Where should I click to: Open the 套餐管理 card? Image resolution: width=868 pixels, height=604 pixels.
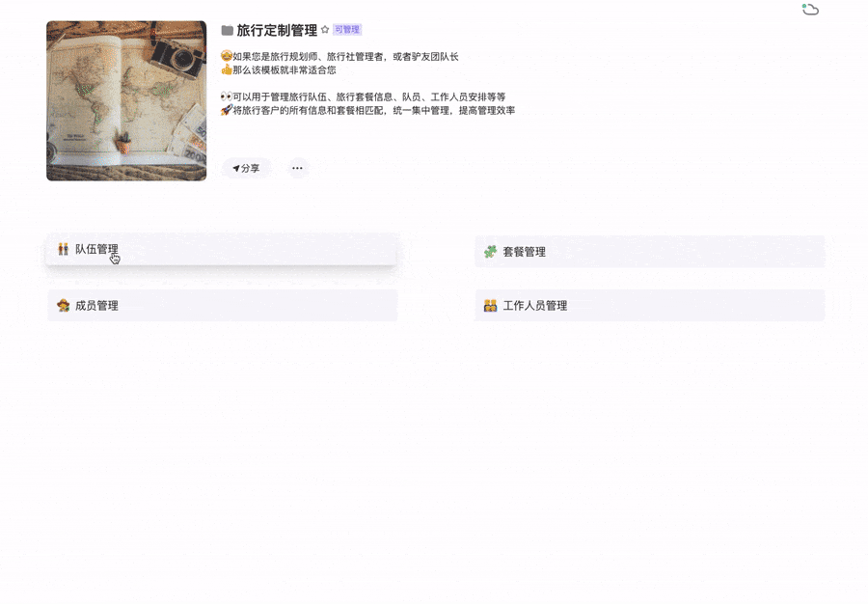point(650,252)
